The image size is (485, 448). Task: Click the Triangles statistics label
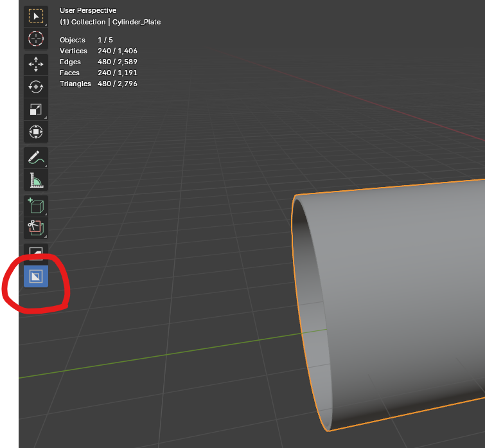(75, 84)
